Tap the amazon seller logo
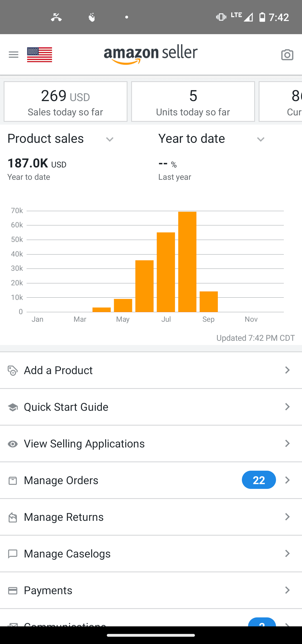 pos(151,55)
